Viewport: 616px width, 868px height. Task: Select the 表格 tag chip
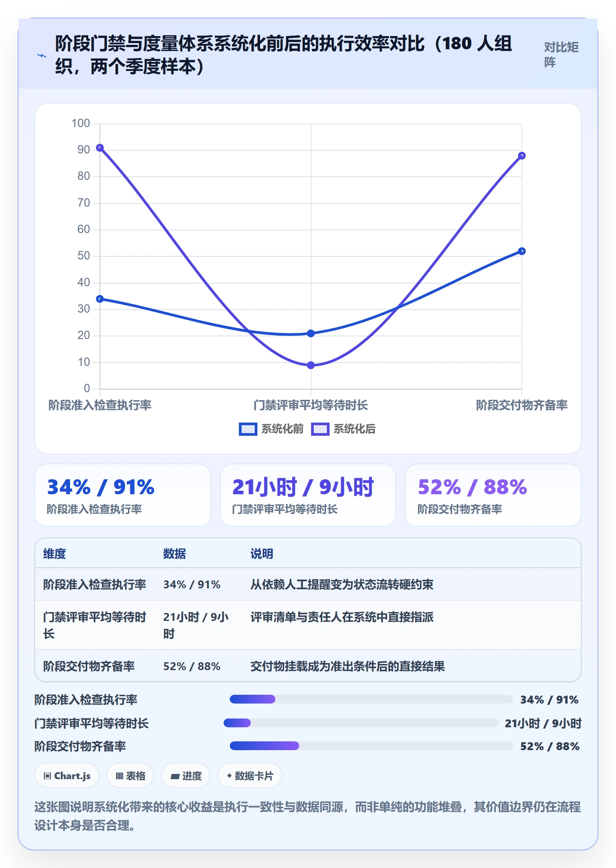tap(130, 776)
